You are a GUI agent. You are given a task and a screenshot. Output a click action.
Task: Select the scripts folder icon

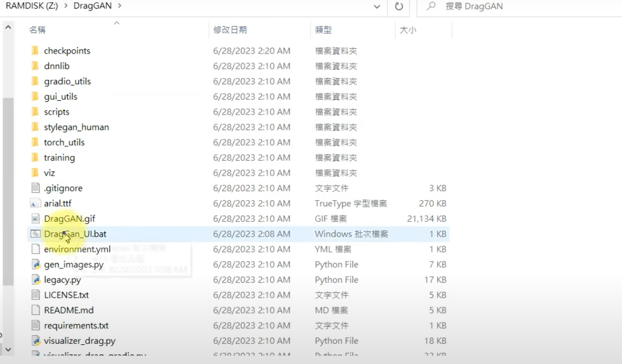pyautogui.click(x=35, y=112)
